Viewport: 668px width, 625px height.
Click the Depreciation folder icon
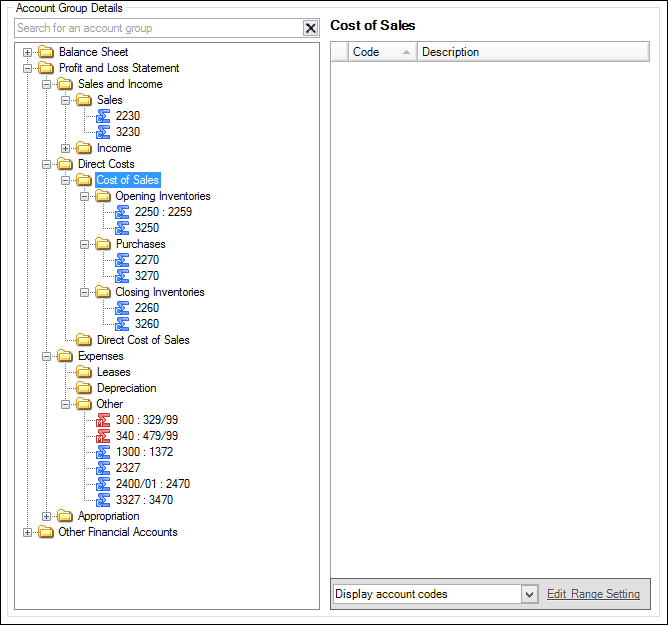click(x=84, y=388)
